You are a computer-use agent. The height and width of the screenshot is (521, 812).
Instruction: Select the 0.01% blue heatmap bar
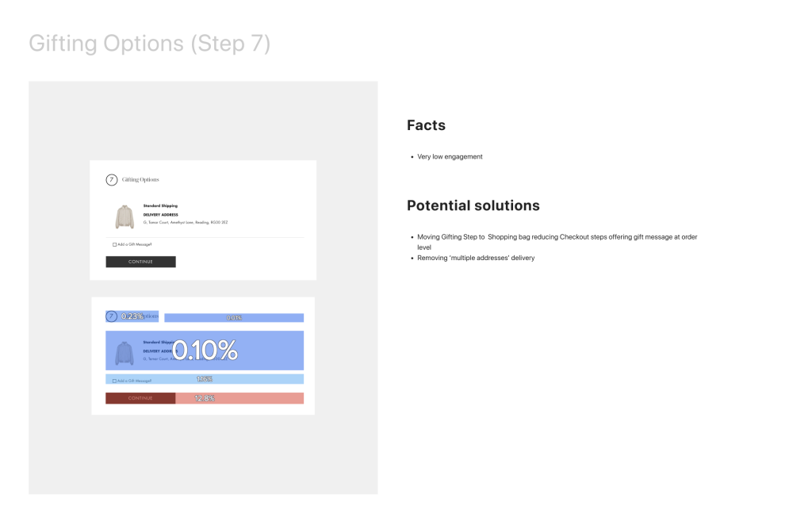click(x=234, y=318)
